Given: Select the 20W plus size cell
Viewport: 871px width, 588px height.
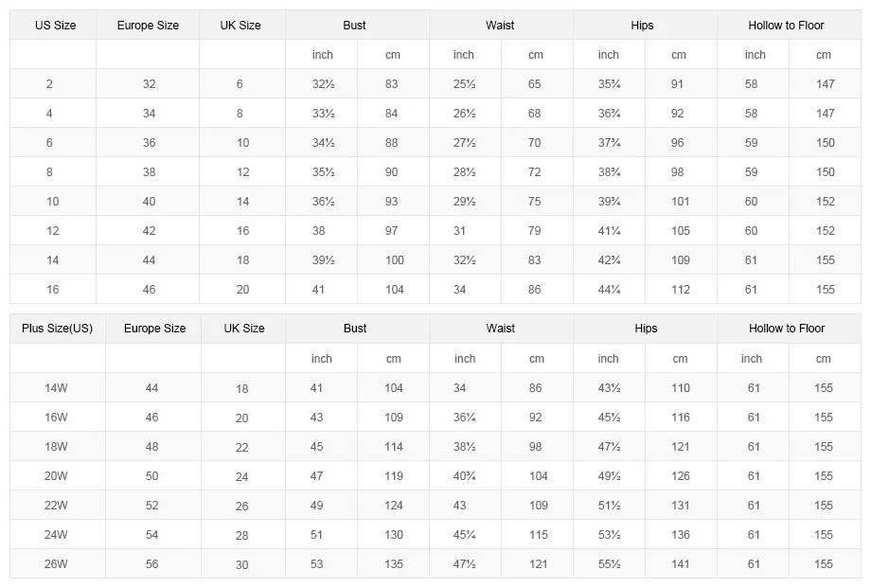Looking at the screenshot, I should (x=56, y=476).
